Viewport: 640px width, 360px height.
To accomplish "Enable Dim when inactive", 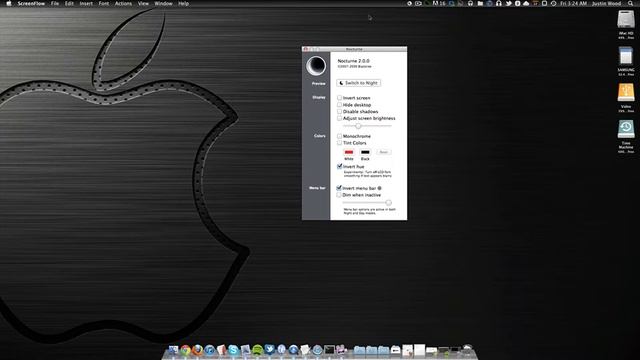I will (x=339, y=195).
